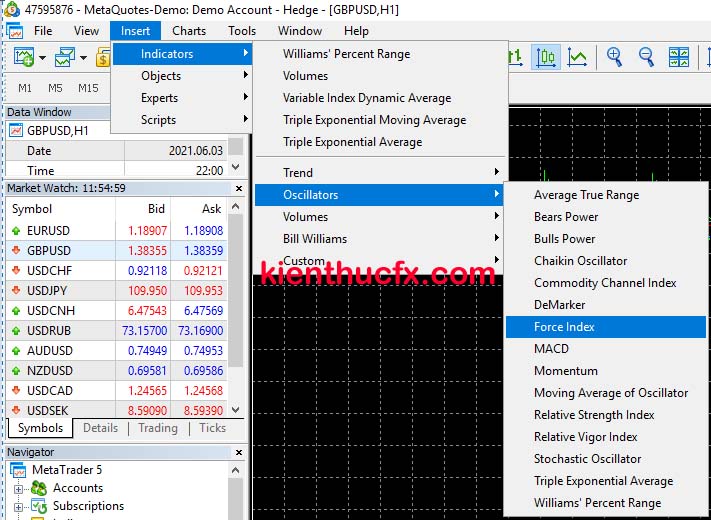
Task: Click the zoom in magnifier icon
Action: click(x=614, y=57)
